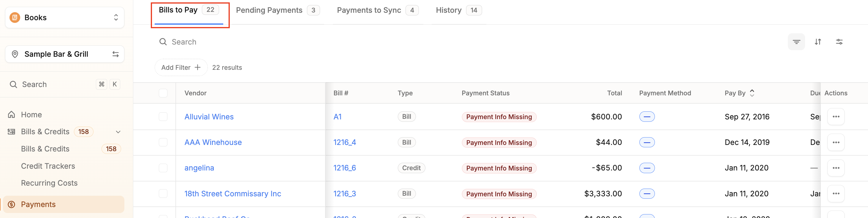The width and height of the screenshot is (868, 218).
Task: Open bill number 1216_4
Action: pos(344,142)
